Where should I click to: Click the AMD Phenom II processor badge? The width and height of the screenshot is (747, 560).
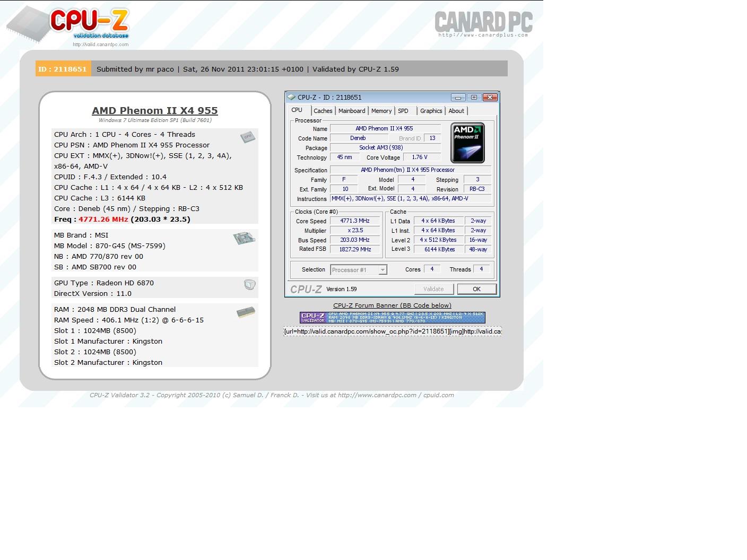467,143
